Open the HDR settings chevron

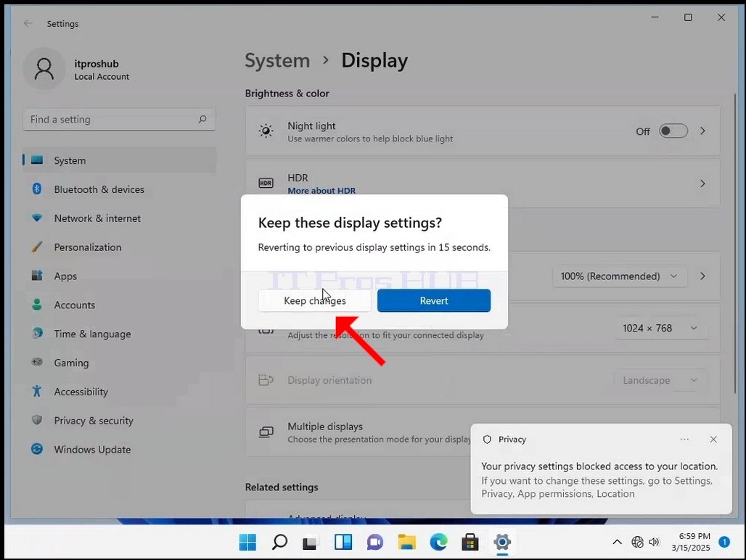[x=702, y=184]
